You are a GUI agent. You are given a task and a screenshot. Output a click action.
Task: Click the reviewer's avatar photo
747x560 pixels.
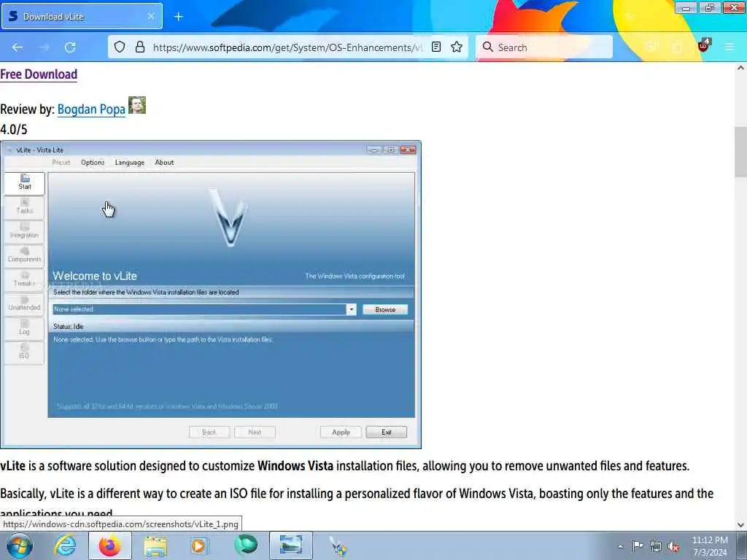click(137, 105)
